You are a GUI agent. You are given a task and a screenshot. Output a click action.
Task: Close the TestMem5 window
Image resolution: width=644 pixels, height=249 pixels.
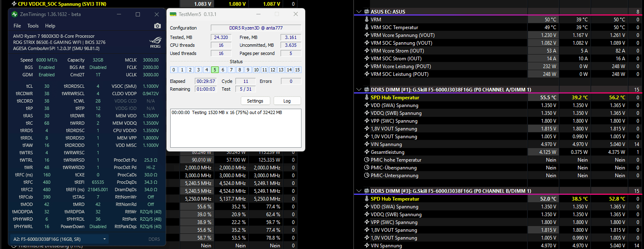pos(295,14)
